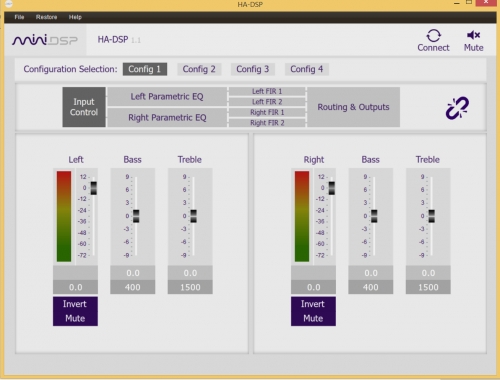
Task: Click the miniDSP logo
Action: click(x=45, y=40)
